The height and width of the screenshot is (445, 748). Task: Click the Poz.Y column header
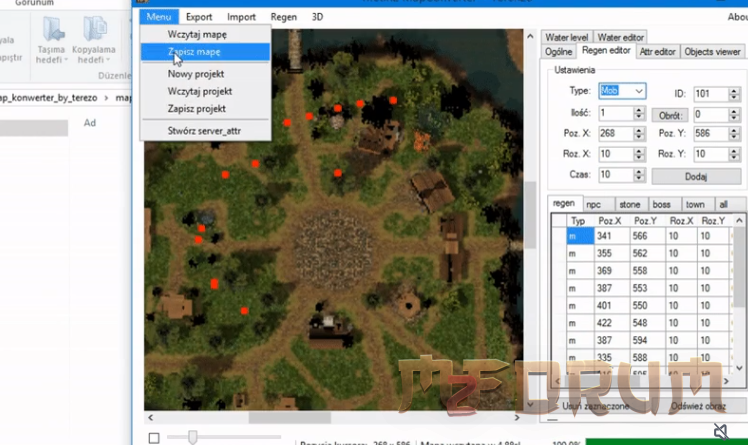[x=646, y=221]
